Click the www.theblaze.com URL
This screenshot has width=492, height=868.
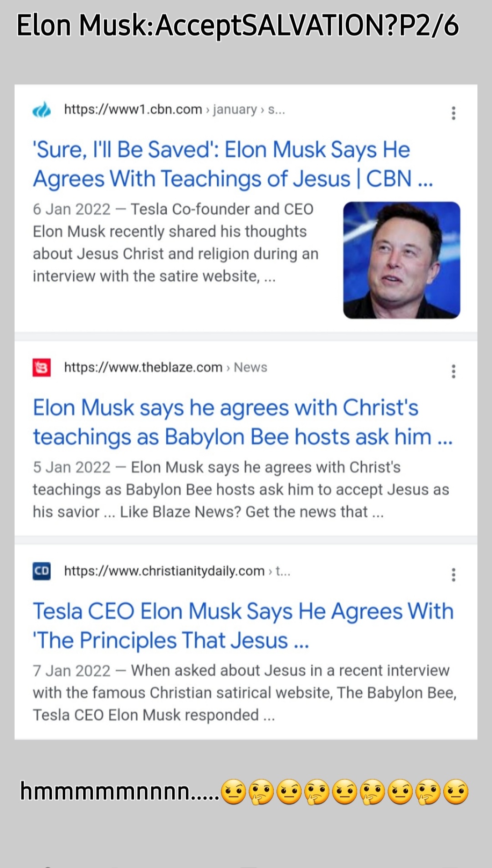pyautogui.click(x=143, y=367)
